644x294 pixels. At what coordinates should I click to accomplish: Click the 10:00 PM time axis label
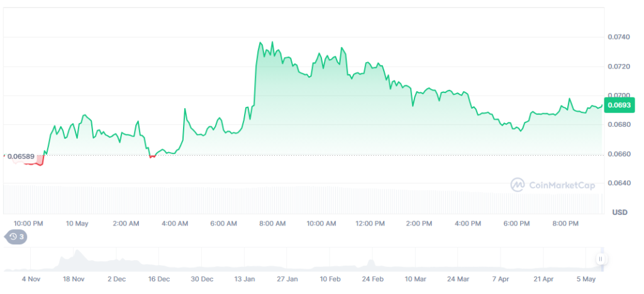point(28,224)
